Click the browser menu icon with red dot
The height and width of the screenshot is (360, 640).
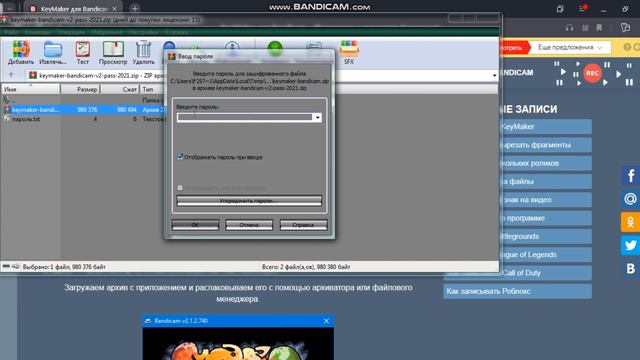pos(582,8)
